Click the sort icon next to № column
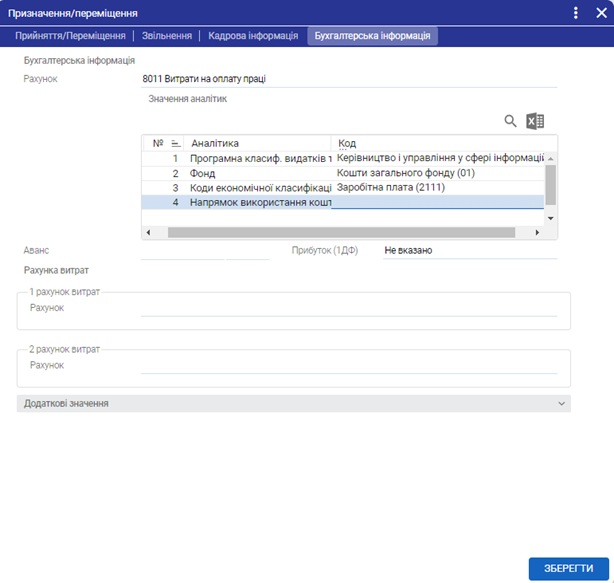This screenshot has height=583, width=614. point(176,143)
